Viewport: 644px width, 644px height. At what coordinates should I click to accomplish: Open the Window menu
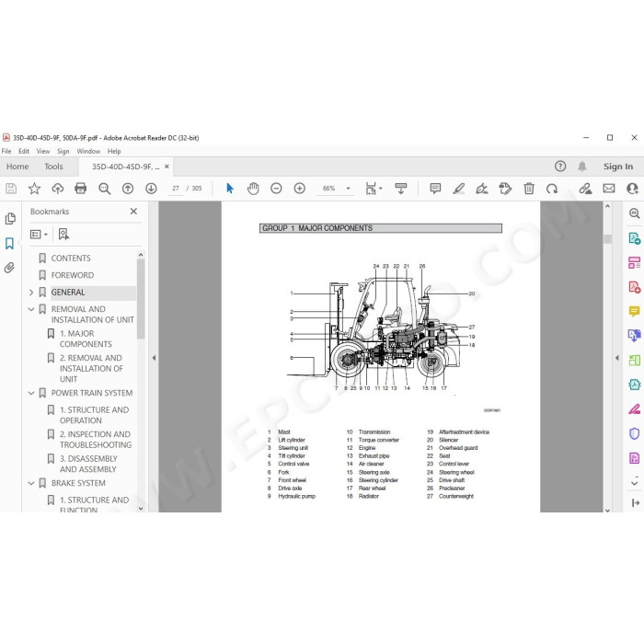(88, 151)
